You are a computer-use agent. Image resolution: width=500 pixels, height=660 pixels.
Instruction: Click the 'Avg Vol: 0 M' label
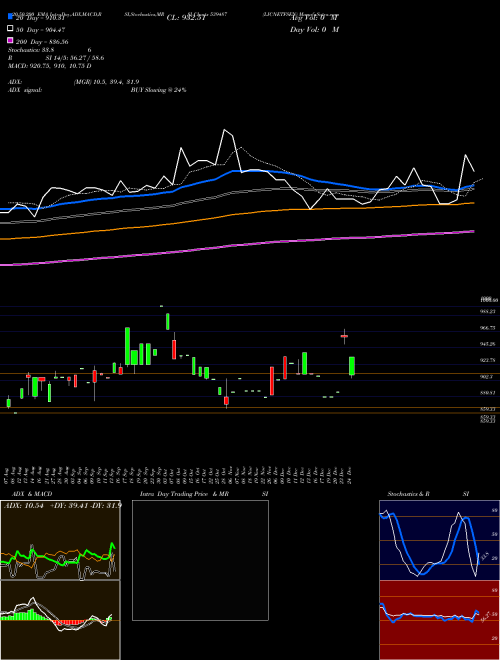tap(314, 18)
